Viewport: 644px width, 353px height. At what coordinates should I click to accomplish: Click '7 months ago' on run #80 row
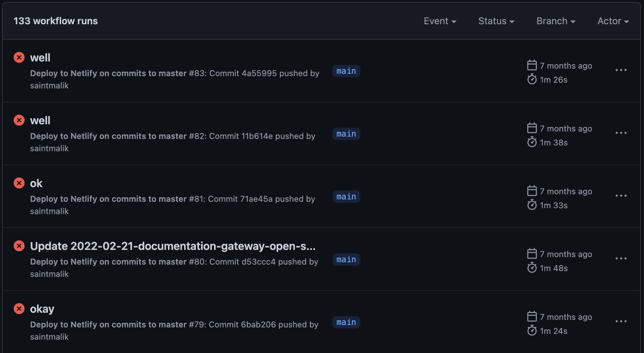coord(566,254)
